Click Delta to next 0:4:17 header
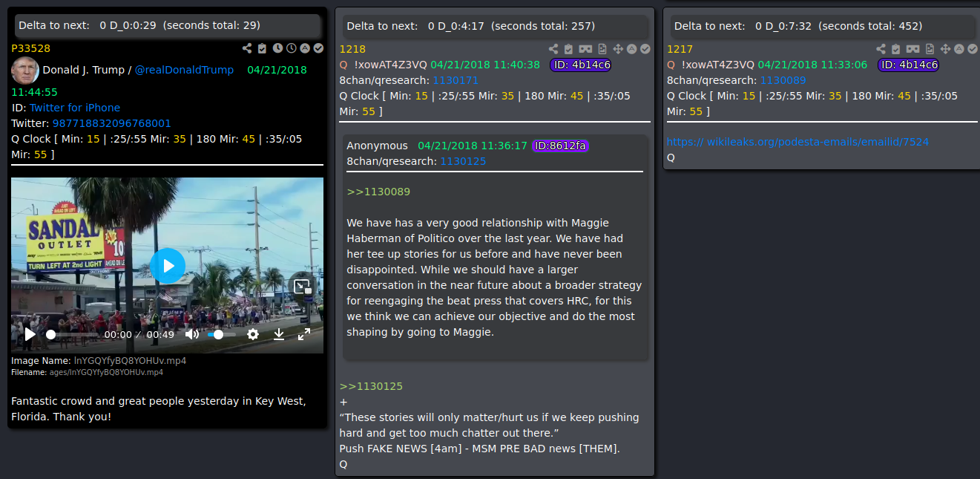Viewport: 980px width, 479px height. click(x=495, y=26)
